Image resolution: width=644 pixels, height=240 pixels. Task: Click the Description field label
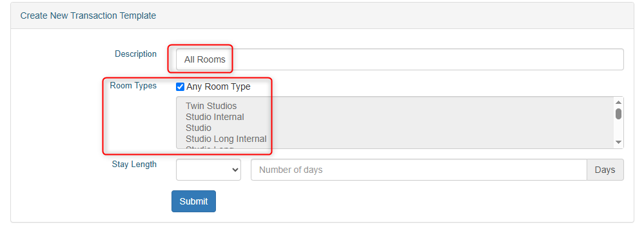[x=135, y=54]
